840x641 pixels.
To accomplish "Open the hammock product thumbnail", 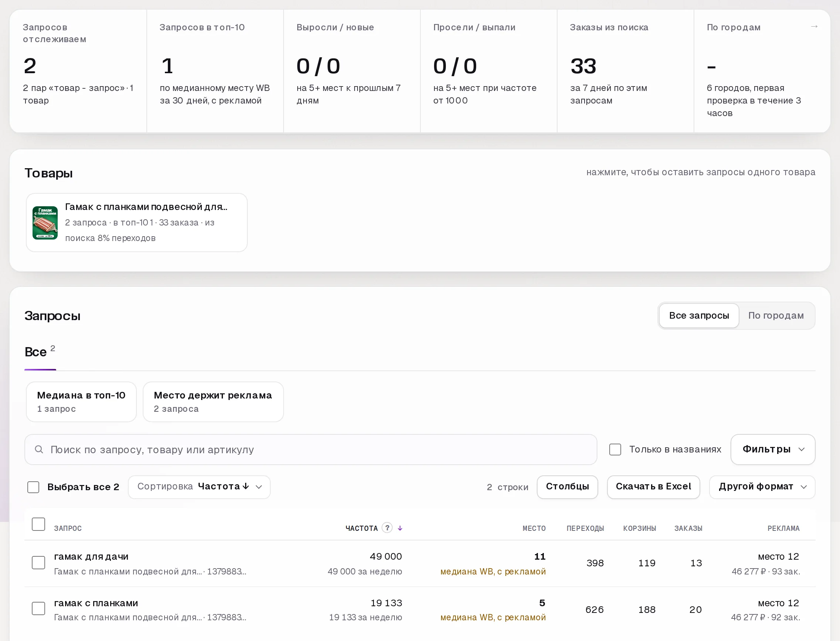I will tap(45, 223).
